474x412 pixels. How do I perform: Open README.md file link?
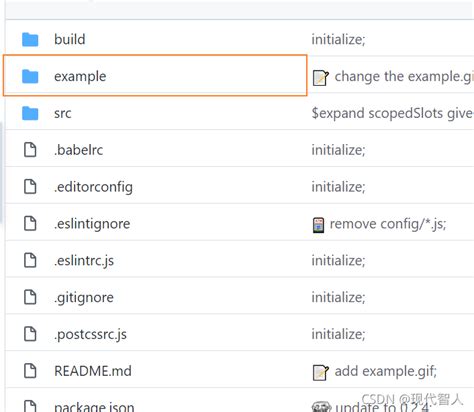93,371
